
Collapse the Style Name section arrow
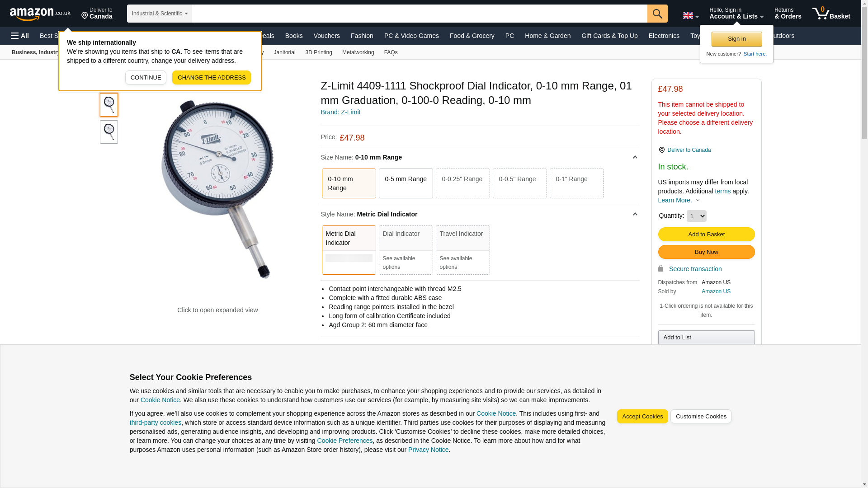tap(635, 214)
